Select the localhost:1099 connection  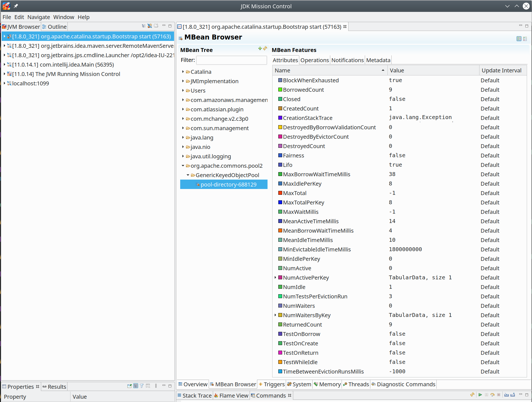pos(30,83)
